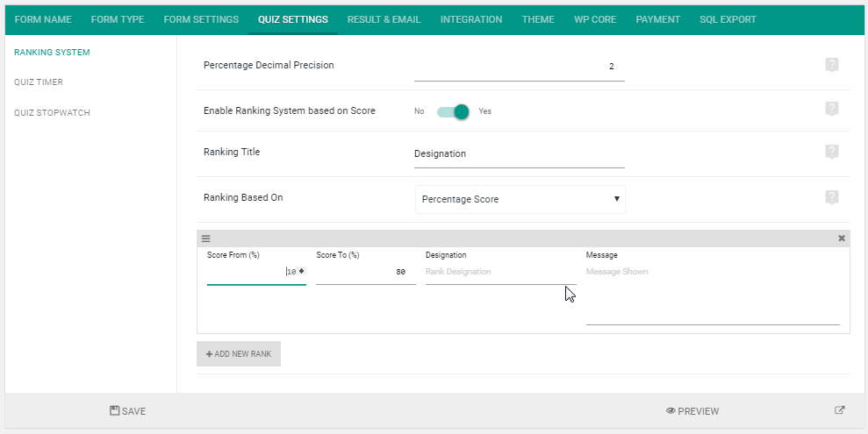This screenshot has height=434, width=868.
Task: Open Quiz Timer in the sidebar
Action: point(39,82)
